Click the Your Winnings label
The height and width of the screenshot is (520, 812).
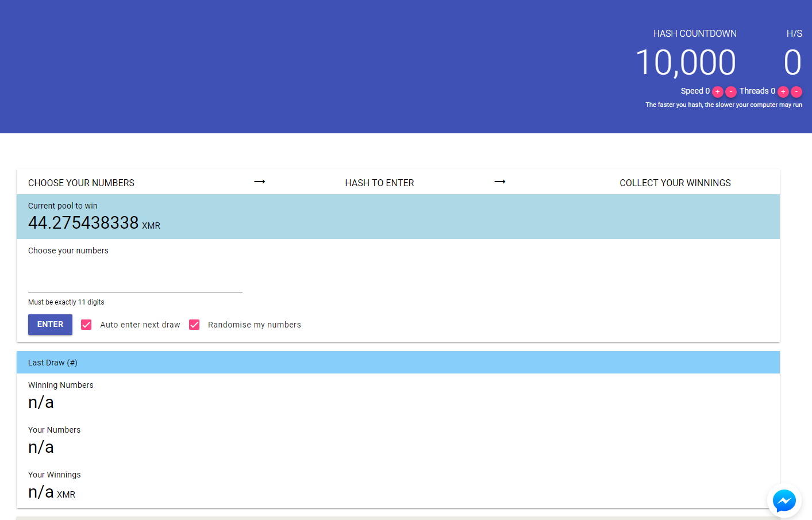tap(54, 475)
